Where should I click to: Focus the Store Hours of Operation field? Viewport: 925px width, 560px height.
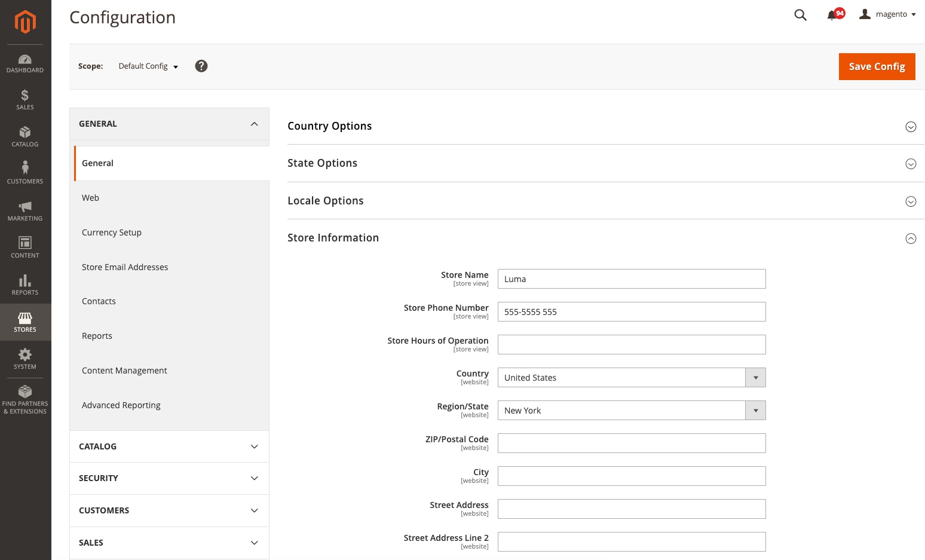631,345
